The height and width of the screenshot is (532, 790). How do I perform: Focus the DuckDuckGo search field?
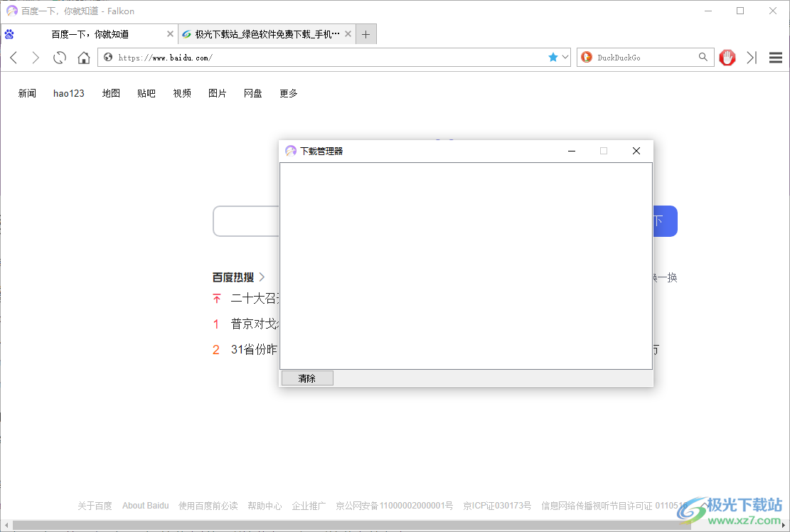645,58
